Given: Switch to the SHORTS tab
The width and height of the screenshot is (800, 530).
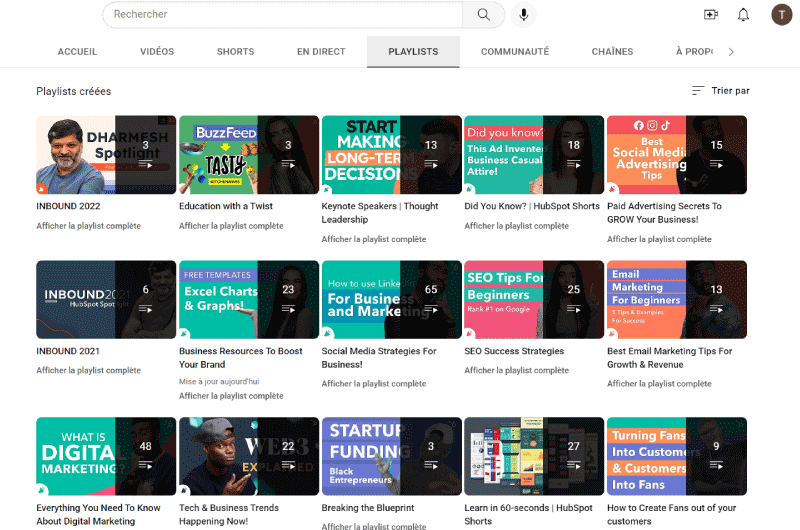Looking at the screenshot, I should [235, 52].
